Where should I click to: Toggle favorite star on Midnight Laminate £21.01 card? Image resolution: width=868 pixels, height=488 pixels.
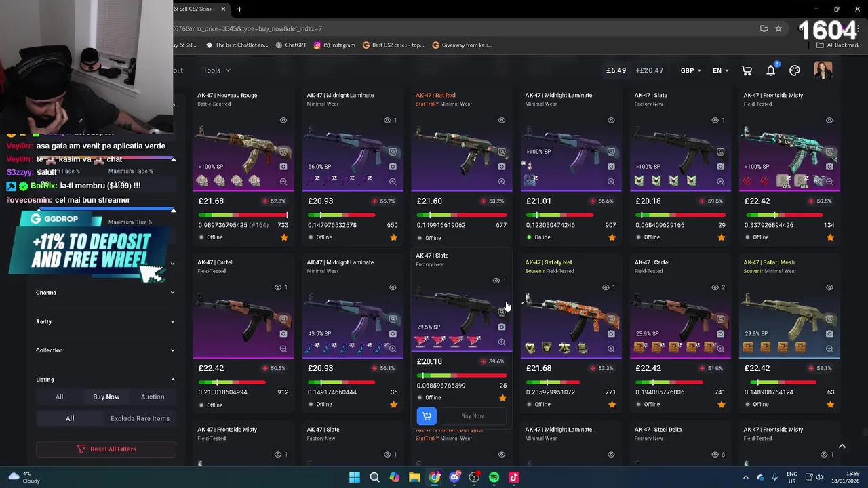coord(612,237)
